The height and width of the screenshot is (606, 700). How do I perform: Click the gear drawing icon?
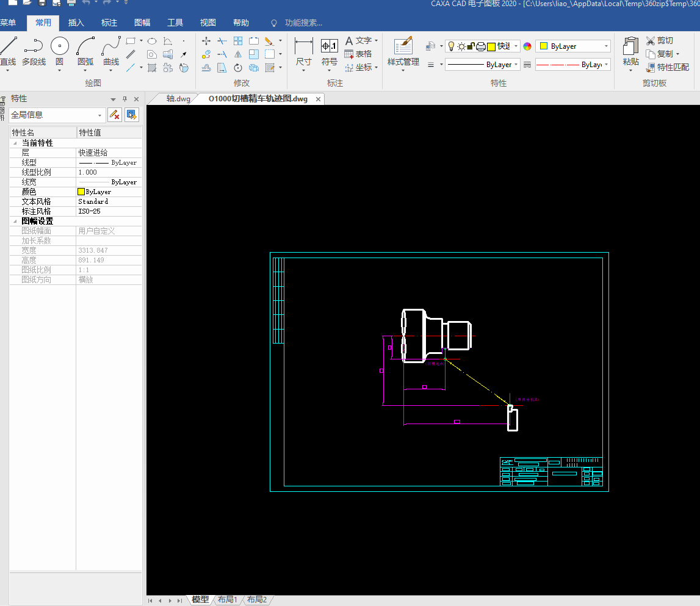coord(167,68)
